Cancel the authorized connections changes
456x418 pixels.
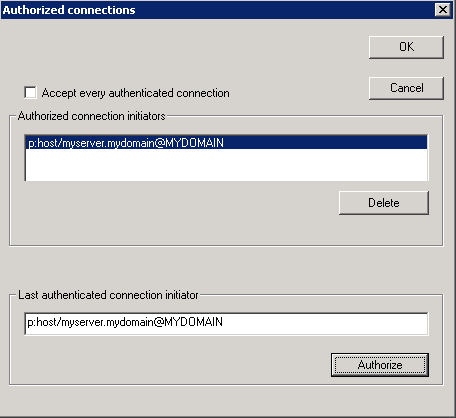point(406,88)
